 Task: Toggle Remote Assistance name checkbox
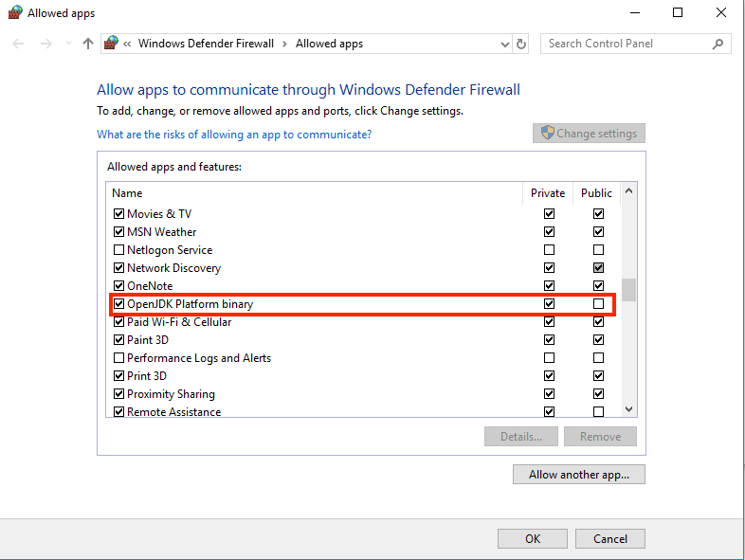(118, 411)
